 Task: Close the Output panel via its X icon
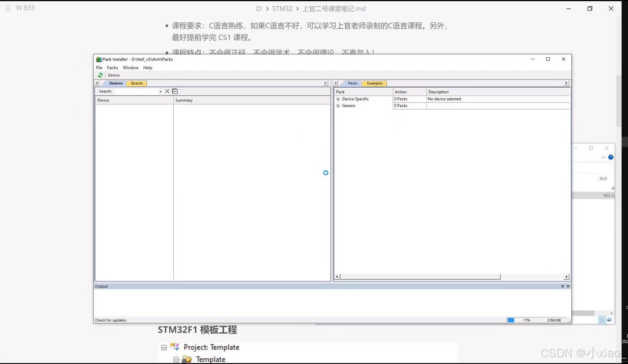[568, 286]
